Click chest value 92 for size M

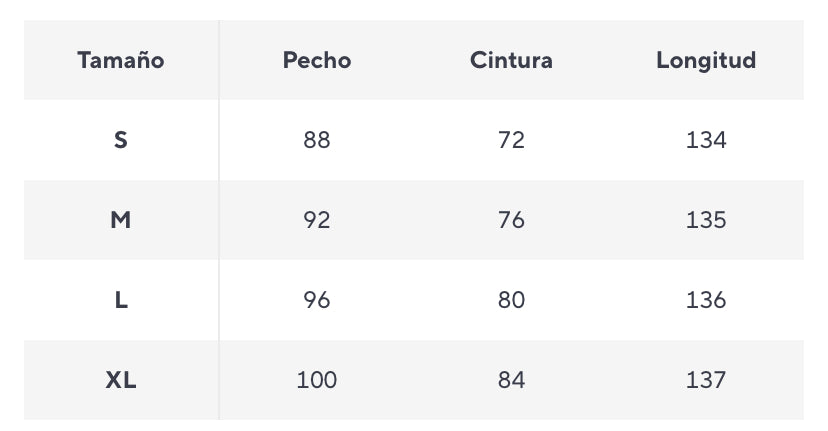(x=317, y=220)
